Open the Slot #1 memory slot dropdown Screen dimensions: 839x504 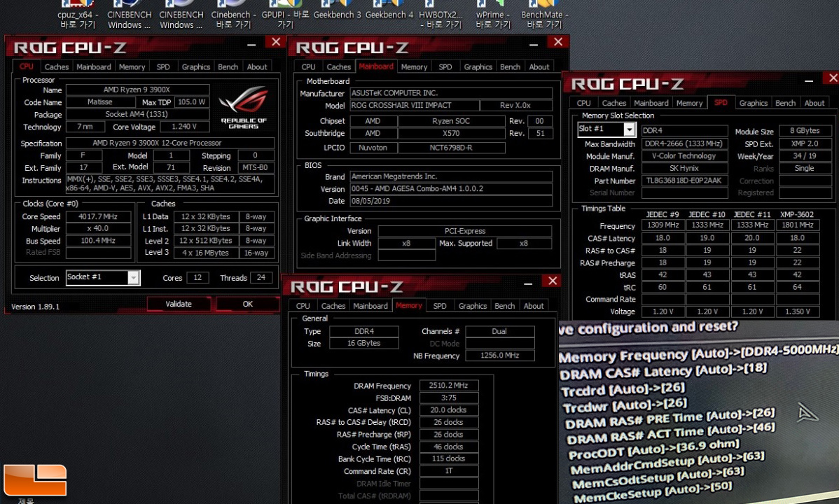point(629,129)
